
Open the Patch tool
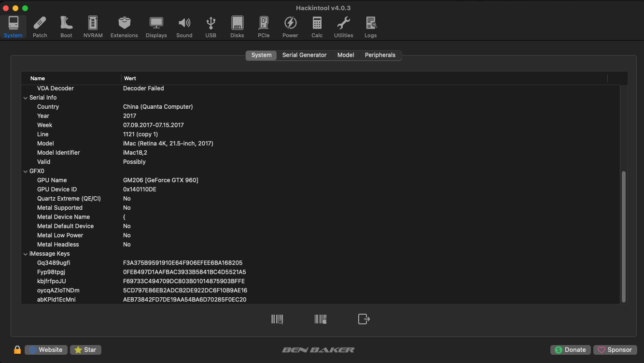tap(40, 27)
